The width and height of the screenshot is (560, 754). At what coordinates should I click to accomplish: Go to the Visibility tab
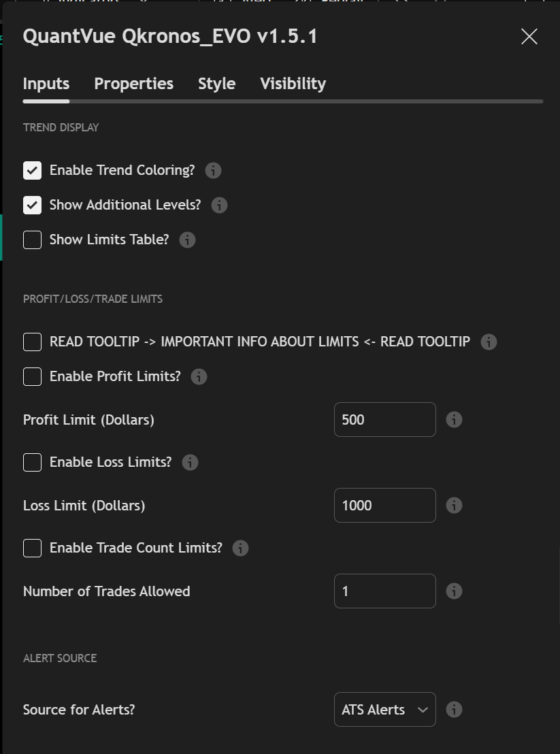click(293, 84)
